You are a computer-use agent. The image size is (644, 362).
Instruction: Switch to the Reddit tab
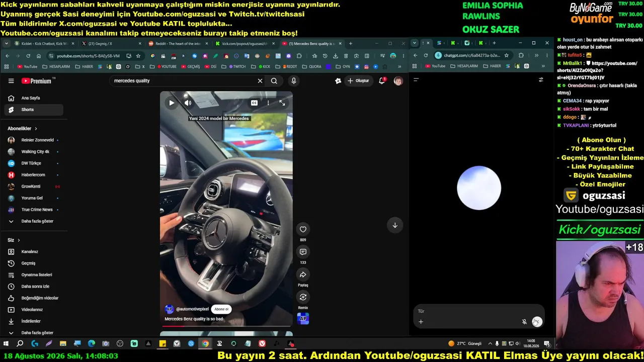tap(178, 44)
